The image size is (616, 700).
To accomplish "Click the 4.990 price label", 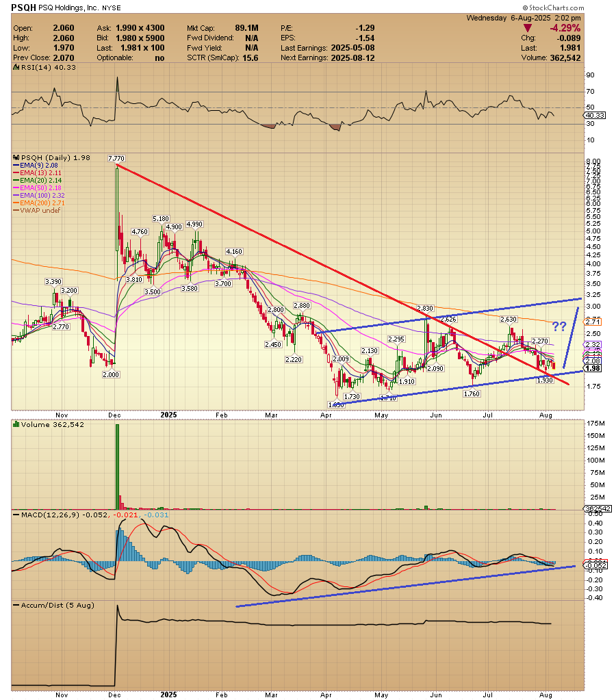I will [194, 224].
